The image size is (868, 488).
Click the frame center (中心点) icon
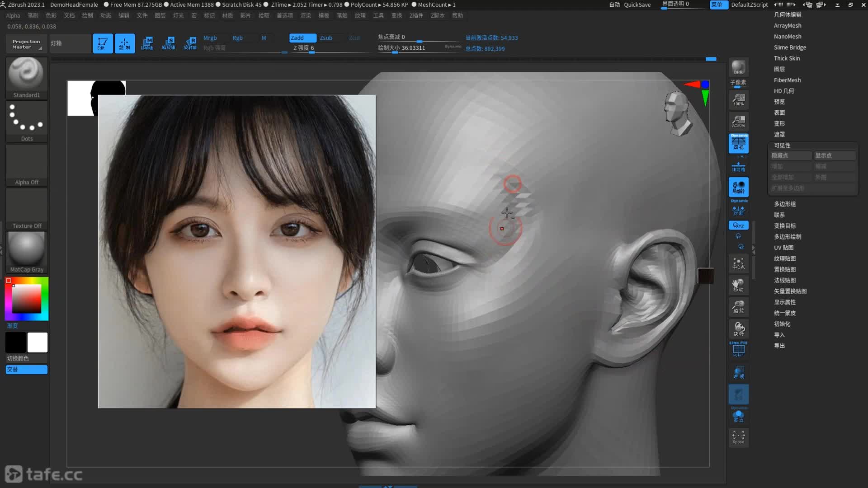[x=738, y=263]
